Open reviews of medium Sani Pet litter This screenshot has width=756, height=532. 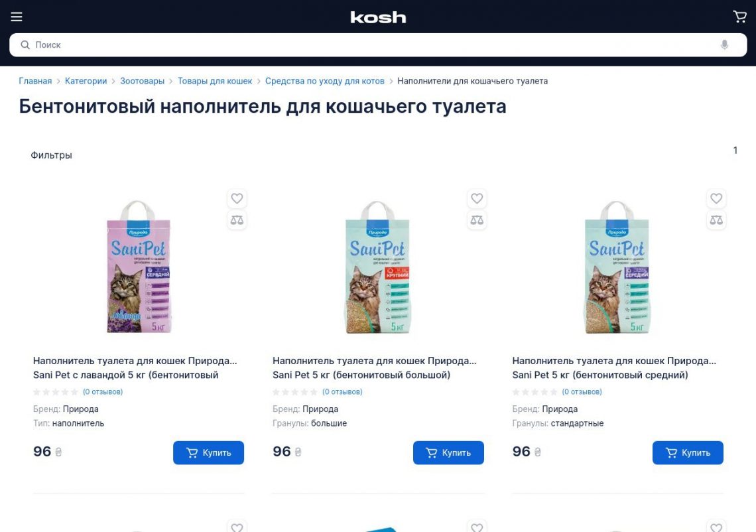(x=582, y=391)
